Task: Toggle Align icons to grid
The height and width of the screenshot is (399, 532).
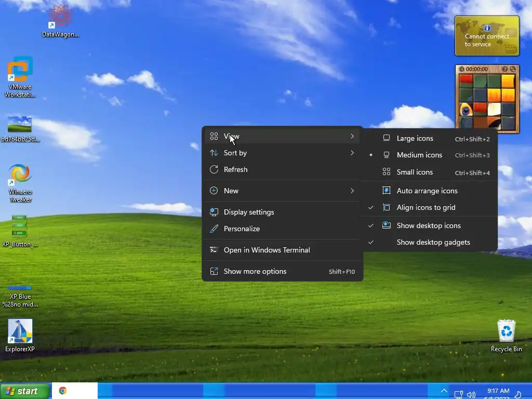Action: (430, 207)
